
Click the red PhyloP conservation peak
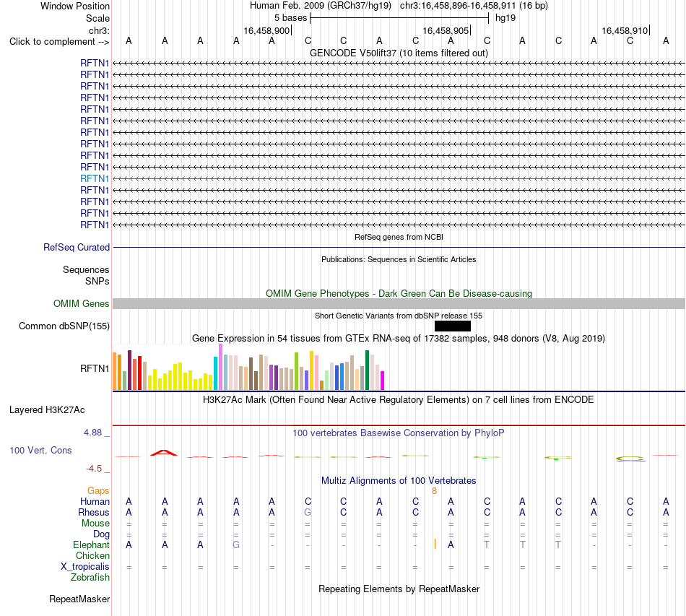point(164,453)
